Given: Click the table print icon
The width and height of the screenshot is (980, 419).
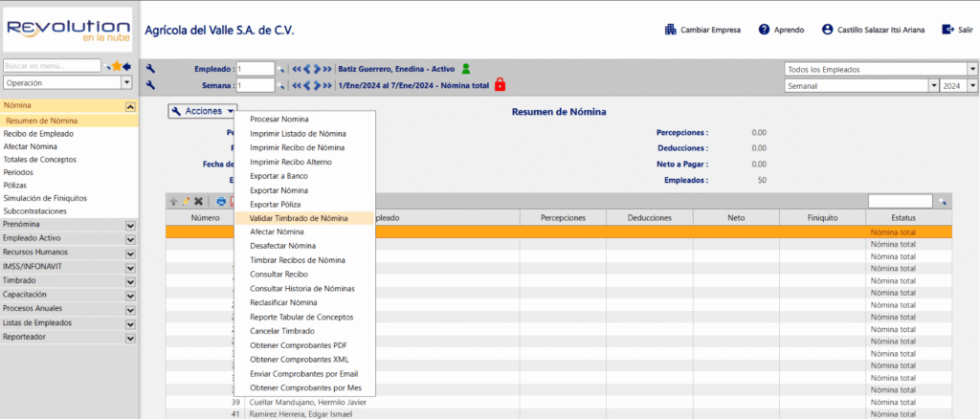Looking at the screenshot, I should pyautogui.click(x=221, y=201).
